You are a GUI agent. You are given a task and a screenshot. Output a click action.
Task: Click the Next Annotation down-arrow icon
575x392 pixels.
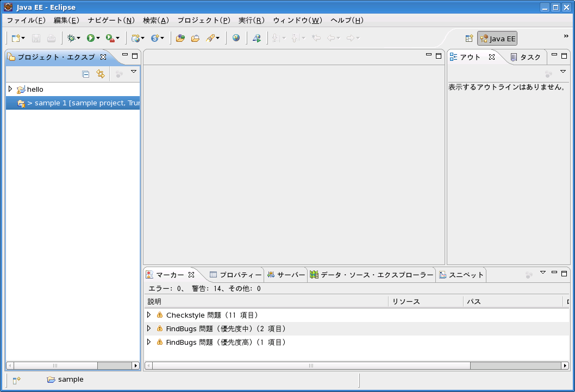pos(276,38)
